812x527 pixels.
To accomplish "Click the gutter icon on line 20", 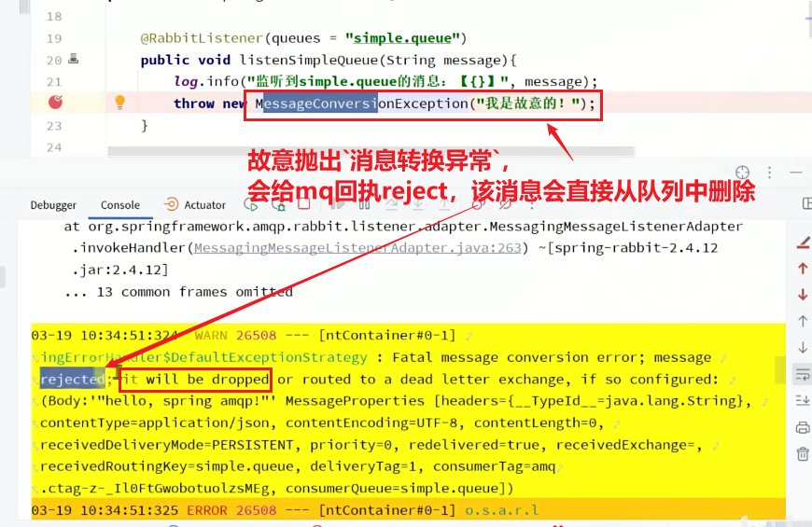I will pyautogui.click(x=74, y=59).
